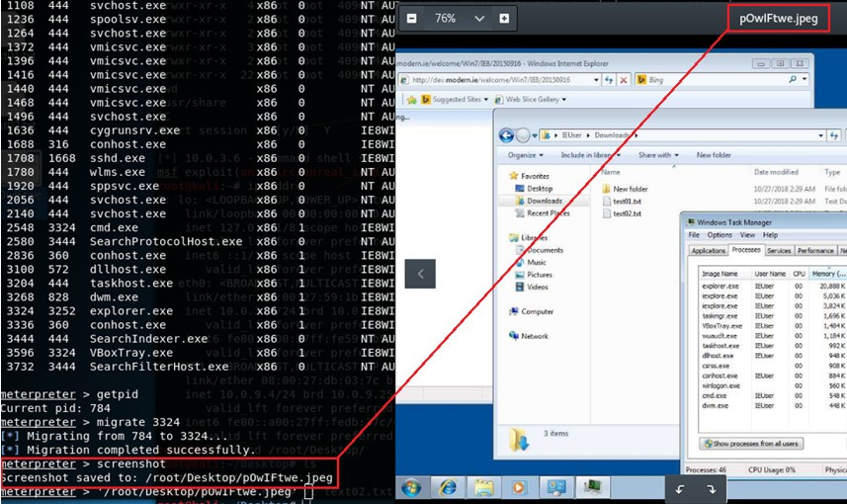Sort processes by Memory column

coord(828,274)
